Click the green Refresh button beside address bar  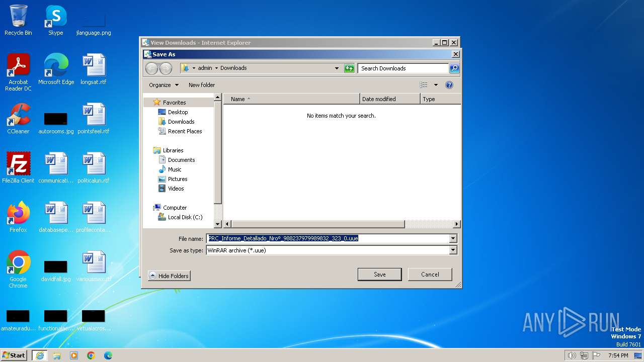[x=349, y=68]
